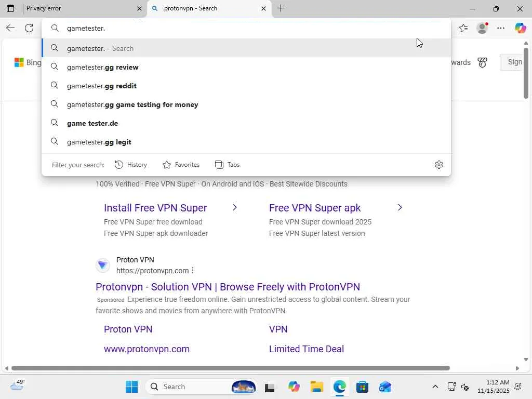Filter the search by History

(x=131, y=165)
